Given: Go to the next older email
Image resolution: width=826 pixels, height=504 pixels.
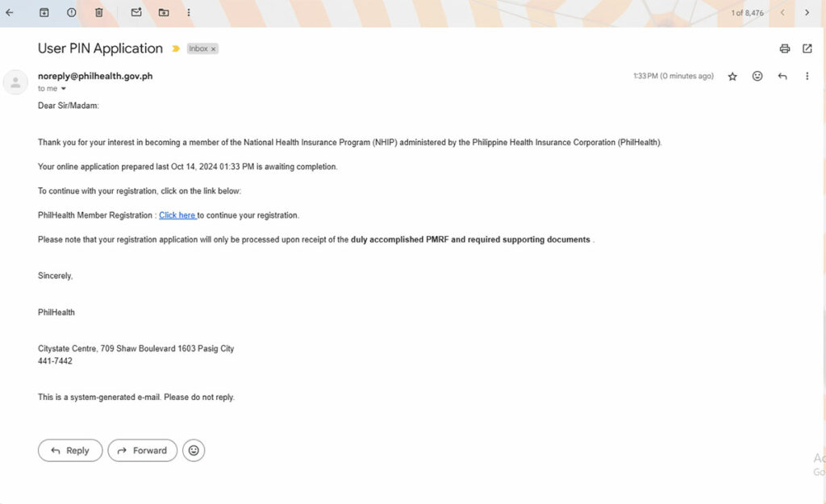Looking at the screenshot, I should click(807, 13).
